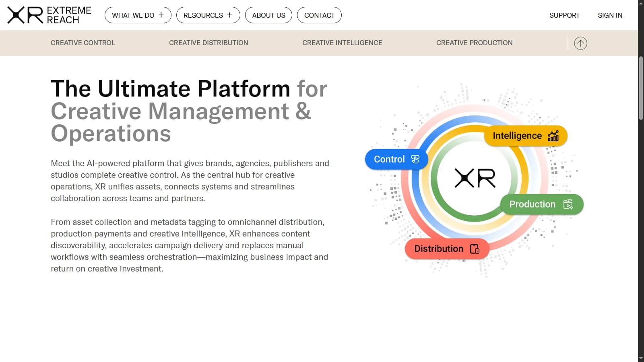Click plus icon beside Resources
This screenshot has height=362, width=644.
(229, 15)
